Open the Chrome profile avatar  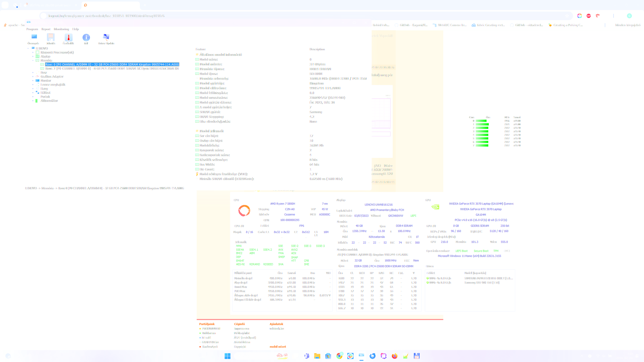[629, 16]
